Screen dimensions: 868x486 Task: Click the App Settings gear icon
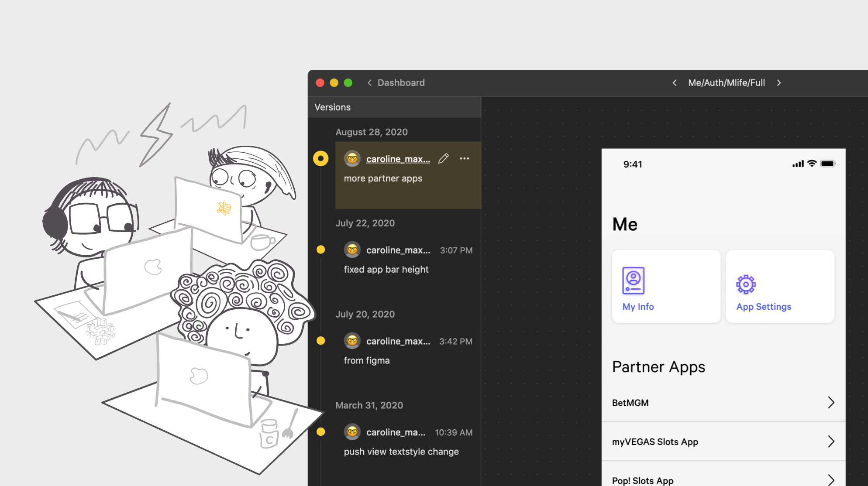point(746,284)
